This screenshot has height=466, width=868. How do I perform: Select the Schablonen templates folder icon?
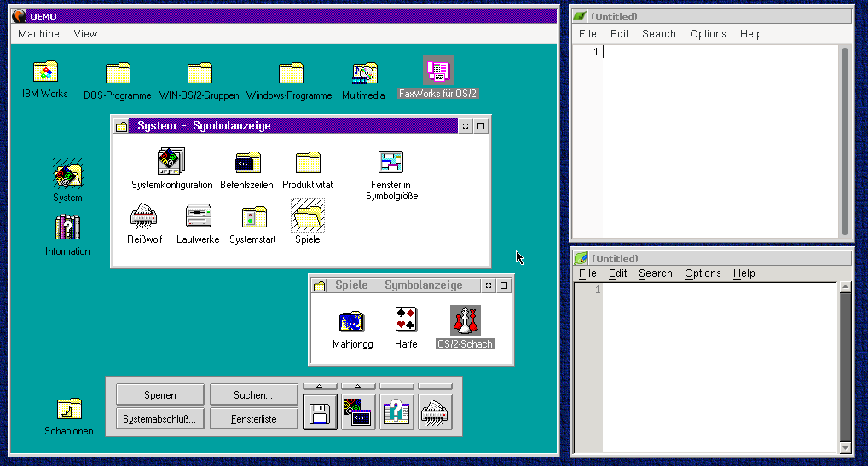tap(69, 409)
